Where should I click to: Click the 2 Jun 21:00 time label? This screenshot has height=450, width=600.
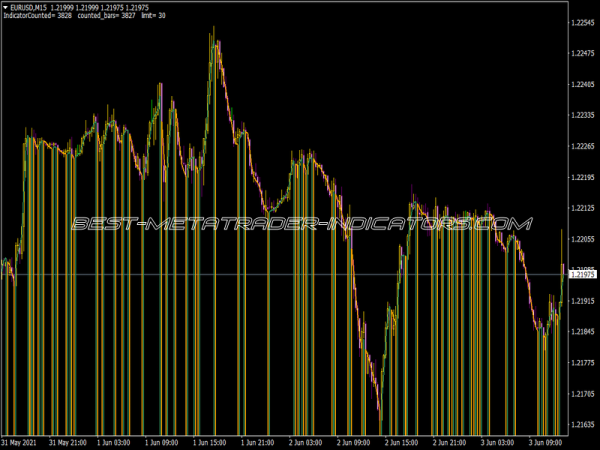click(x=451, y=441)
